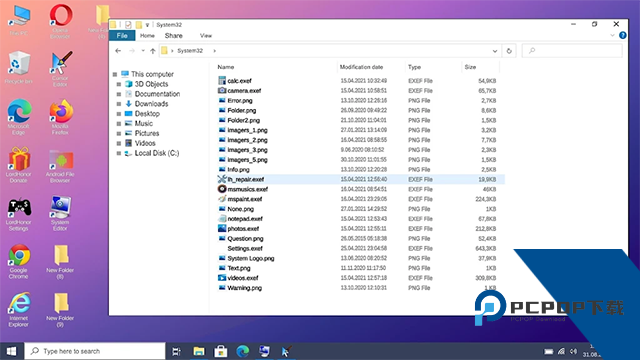Viewport: 640px width, 360px height.
Task: Open the recent locations dropdown arrow
Action: tap(143, 51)
